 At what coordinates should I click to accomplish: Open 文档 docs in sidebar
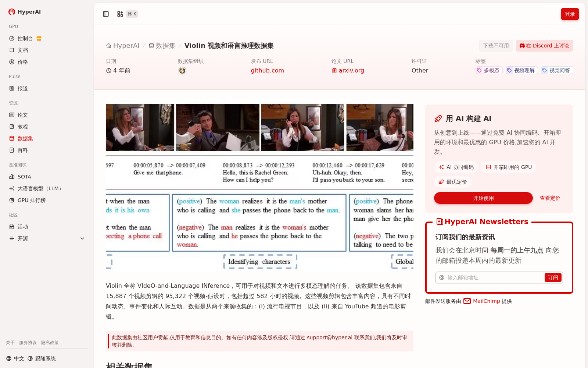click(47, 50)
